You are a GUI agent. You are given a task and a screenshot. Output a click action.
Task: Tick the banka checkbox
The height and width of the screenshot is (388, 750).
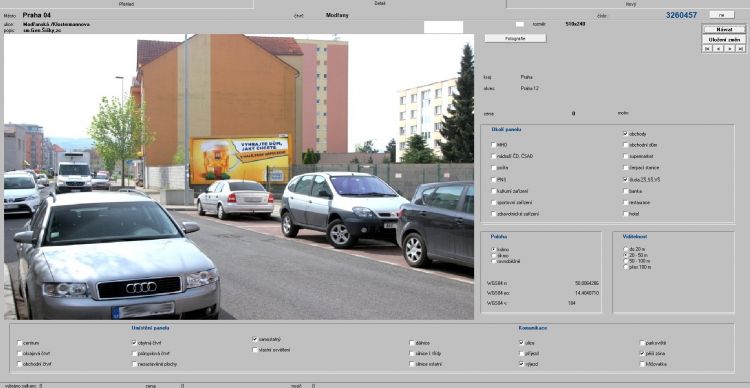coord(626,191)
